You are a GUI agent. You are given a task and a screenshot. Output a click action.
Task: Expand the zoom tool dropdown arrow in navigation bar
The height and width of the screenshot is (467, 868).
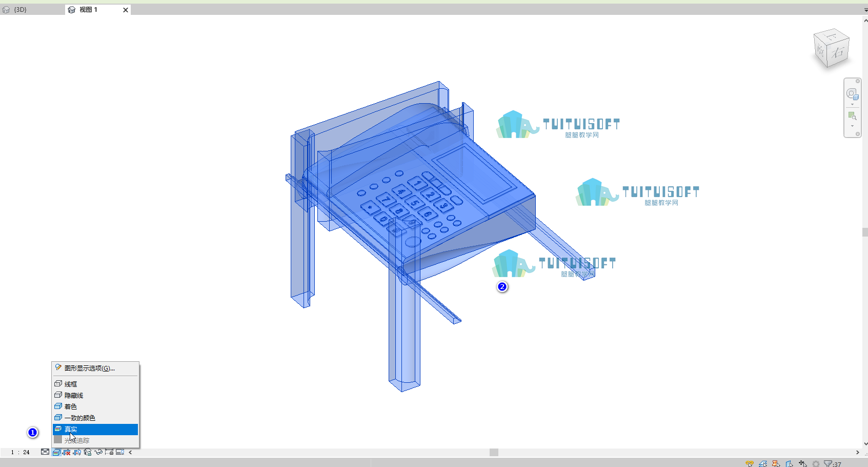pyautogui.click(x=852, y=126)
